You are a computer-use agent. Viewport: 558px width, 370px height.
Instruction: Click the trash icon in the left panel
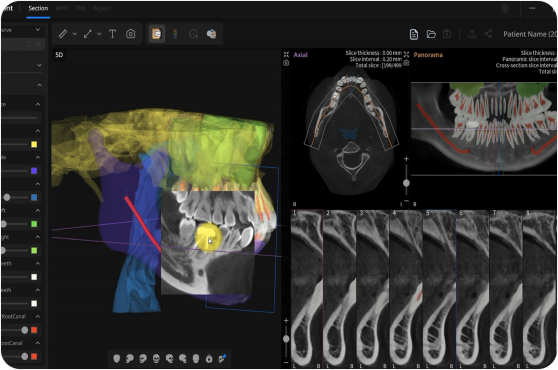point(38,44)
